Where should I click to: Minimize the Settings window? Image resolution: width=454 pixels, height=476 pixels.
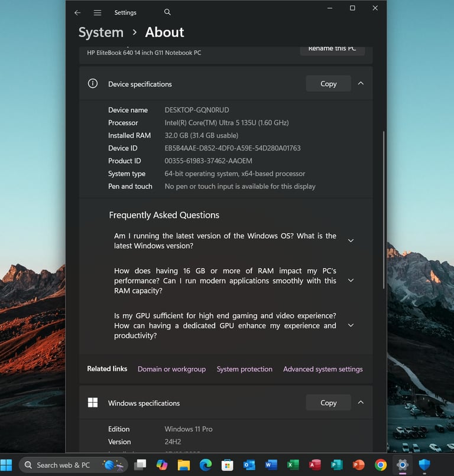tap(330, 8)
